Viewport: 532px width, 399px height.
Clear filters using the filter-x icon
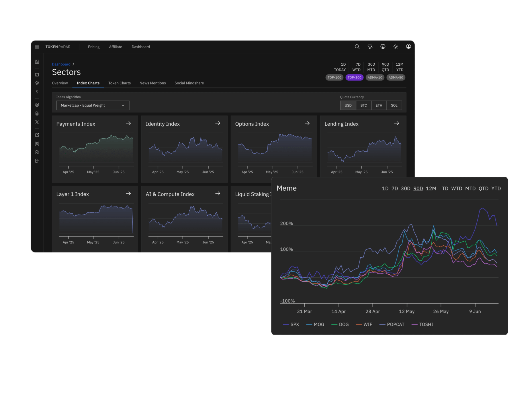370,47
